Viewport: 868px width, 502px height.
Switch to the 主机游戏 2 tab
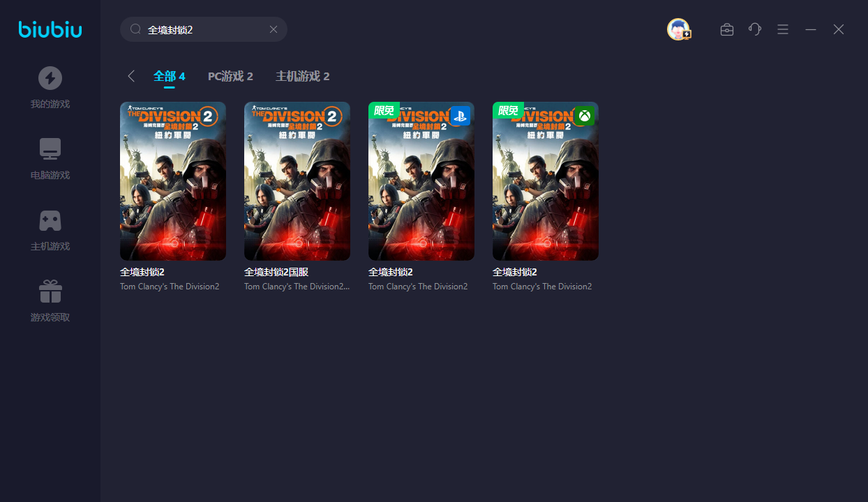pos(302,76)
